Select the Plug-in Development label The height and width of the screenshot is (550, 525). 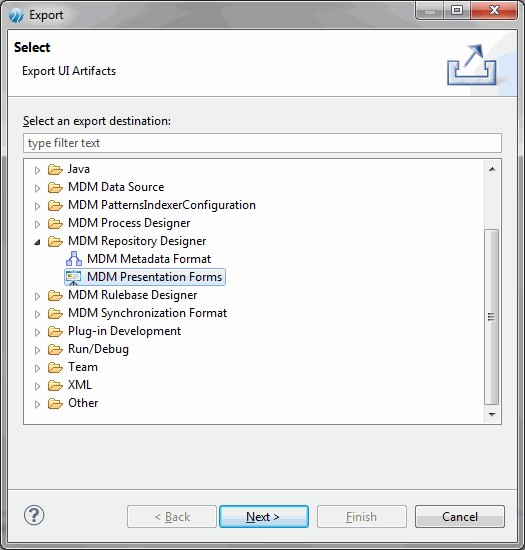[124, 331]
